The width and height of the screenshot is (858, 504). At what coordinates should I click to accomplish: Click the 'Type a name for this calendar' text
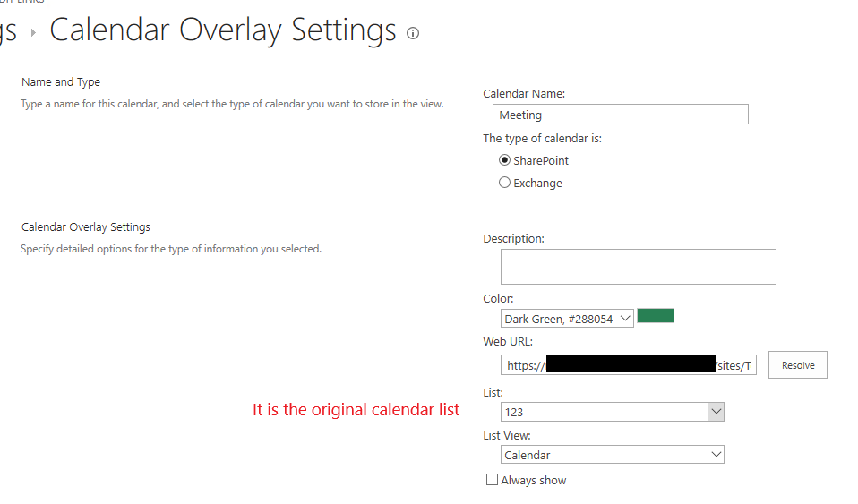pos(232,104)
